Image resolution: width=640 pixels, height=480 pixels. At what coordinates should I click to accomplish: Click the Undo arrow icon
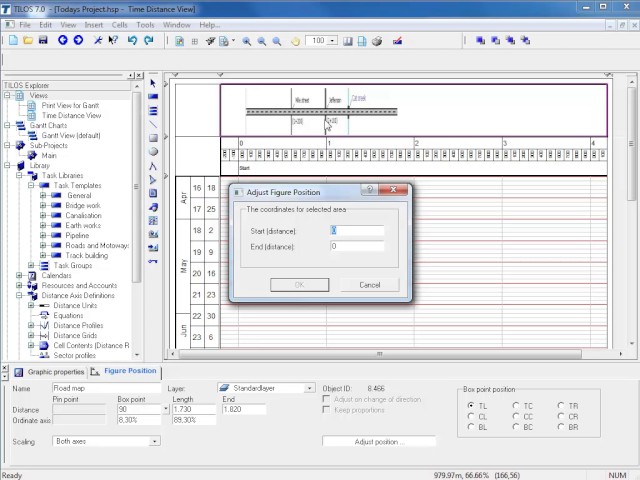click(132, 40)
